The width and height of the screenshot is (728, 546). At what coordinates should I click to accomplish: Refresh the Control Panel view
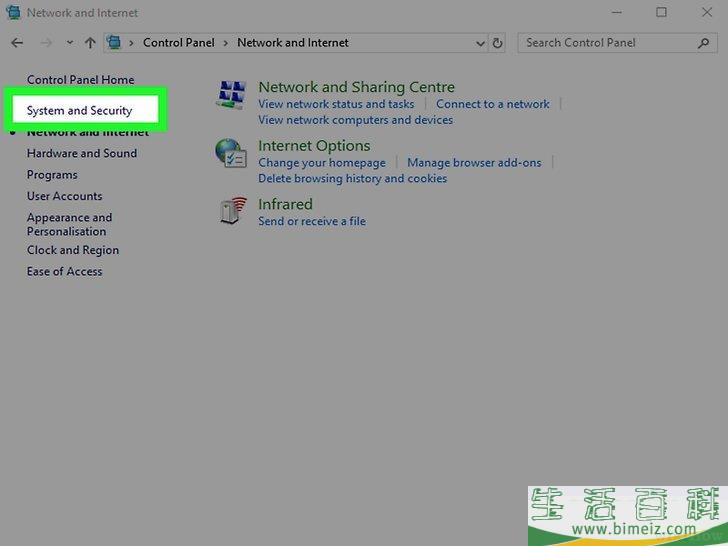[499, 43]
